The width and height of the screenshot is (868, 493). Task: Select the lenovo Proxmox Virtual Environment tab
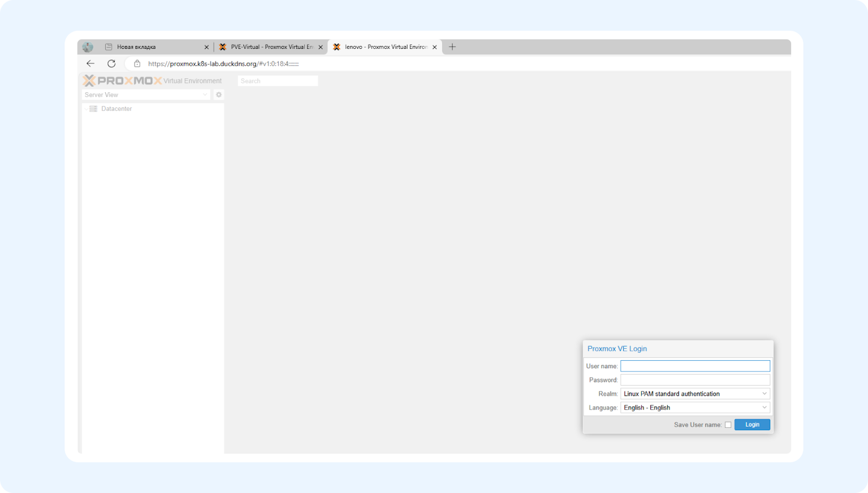[386, 47]
